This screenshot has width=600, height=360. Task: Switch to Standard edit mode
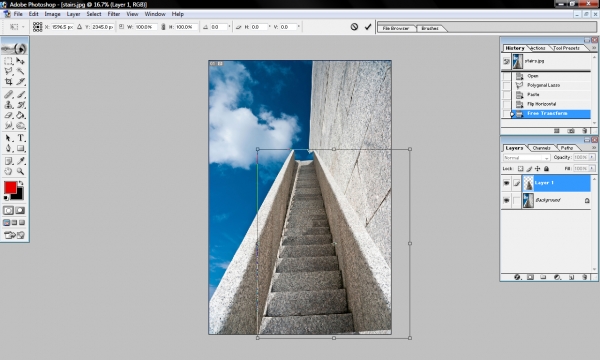click(x=8, y=210)
